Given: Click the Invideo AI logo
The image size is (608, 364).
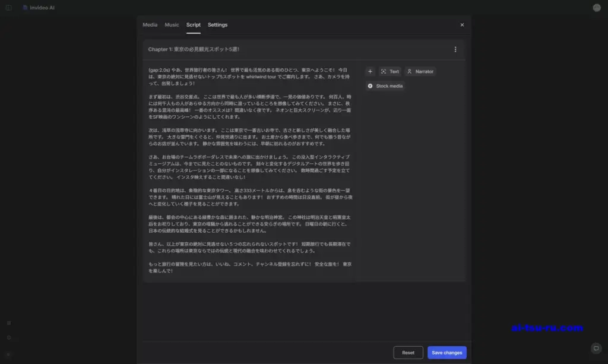Looking at the screenshot, I should [39, 7].
